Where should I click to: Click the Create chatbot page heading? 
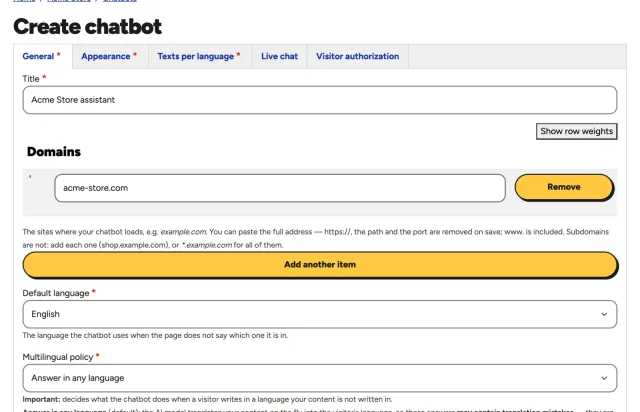pos(87,27)
